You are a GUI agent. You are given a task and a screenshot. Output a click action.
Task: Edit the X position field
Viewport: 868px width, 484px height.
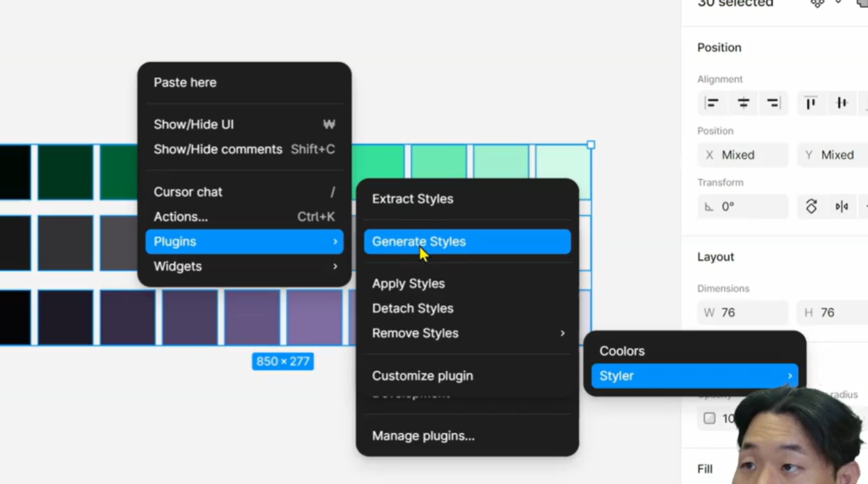point(743,155)
